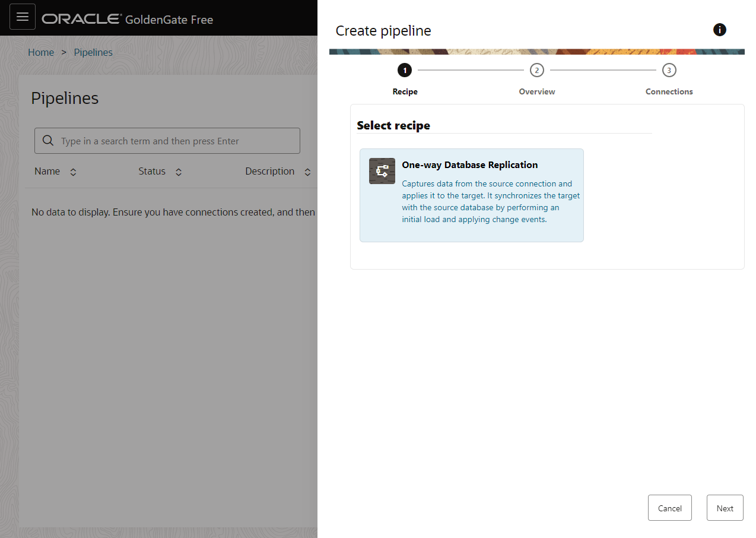This screenshot has width=756, height=538.
Task: Open the hamburger navigation menu
Action: tap(23, 17)
